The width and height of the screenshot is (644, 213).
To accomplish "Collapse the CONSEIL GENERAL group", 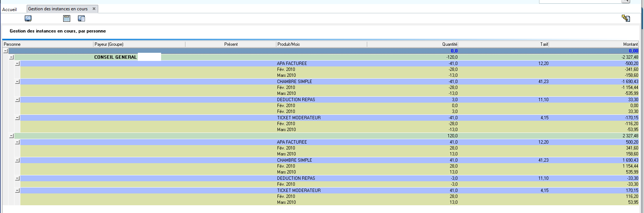I will 11,57.
